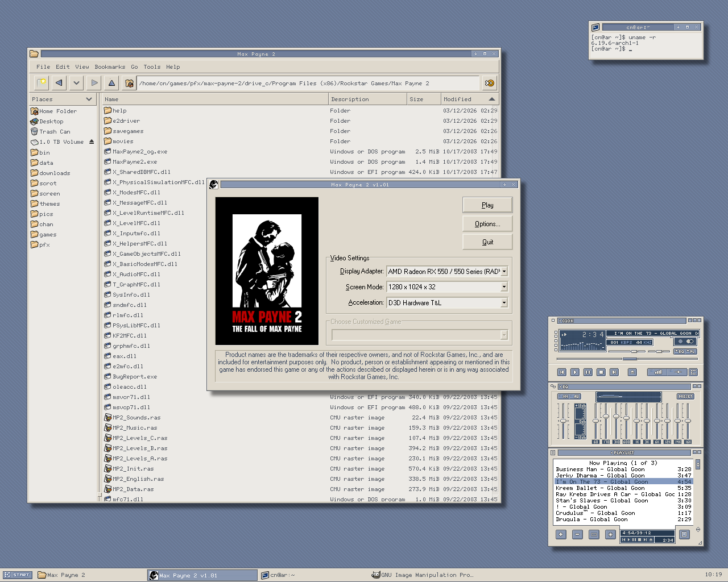Sort files by the Modified column header
Image resolution: width=728 pixels, height=582 pixels.
(469, 99)
